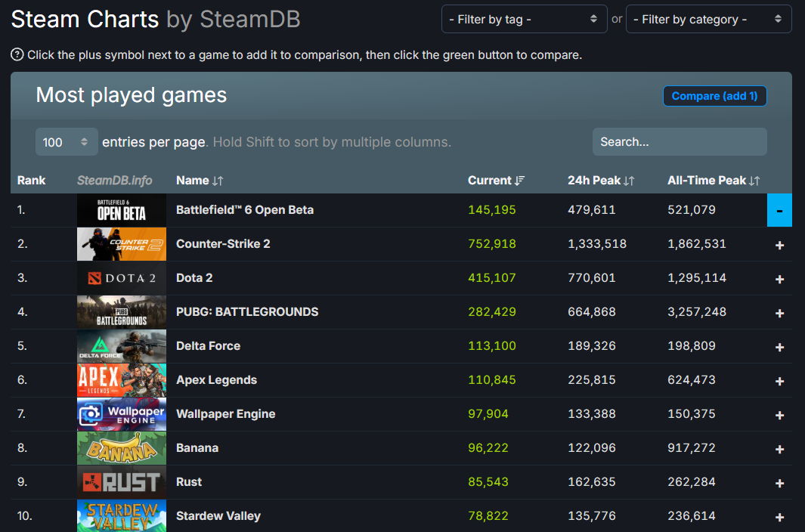Click plus icon in Rust row

[779, 483]
